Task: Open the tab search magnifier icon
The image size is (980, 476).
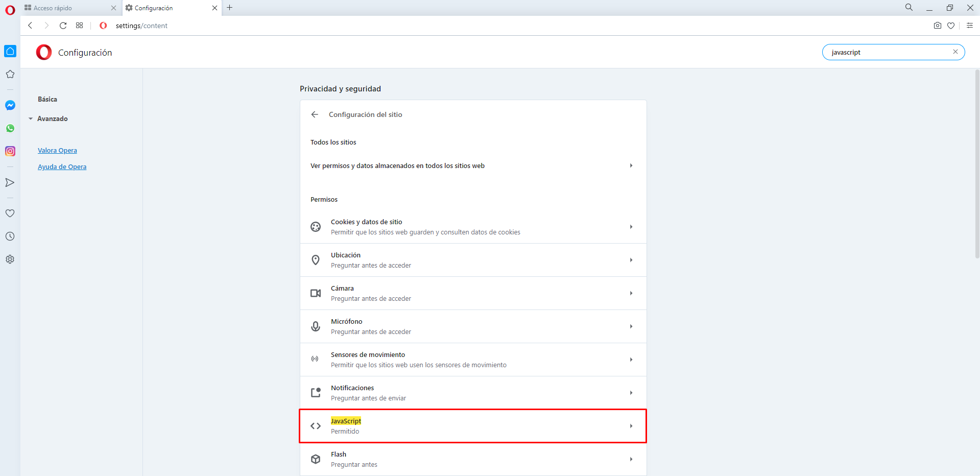Action: click(909, 7)
